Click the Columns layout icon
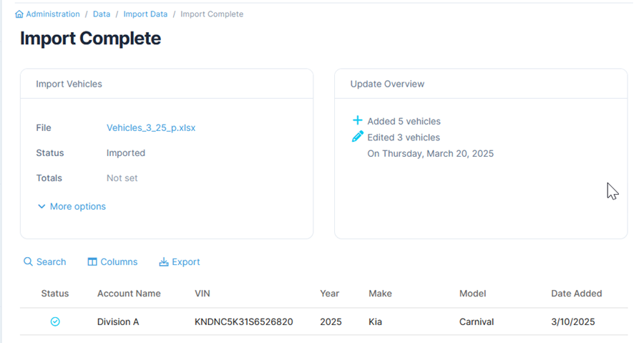 click(92, 261)
